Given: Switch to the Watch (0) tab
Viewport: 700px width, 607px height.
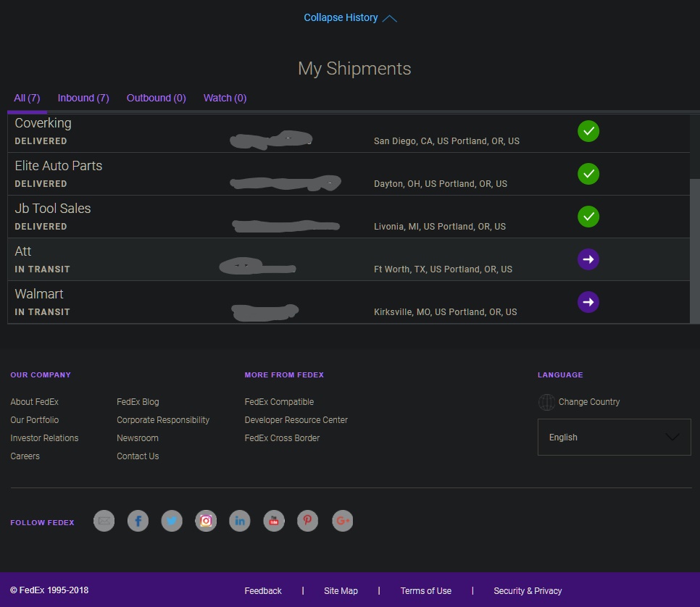Looking at the screenshot, I should pyautogui.click(x=225, y=99).
